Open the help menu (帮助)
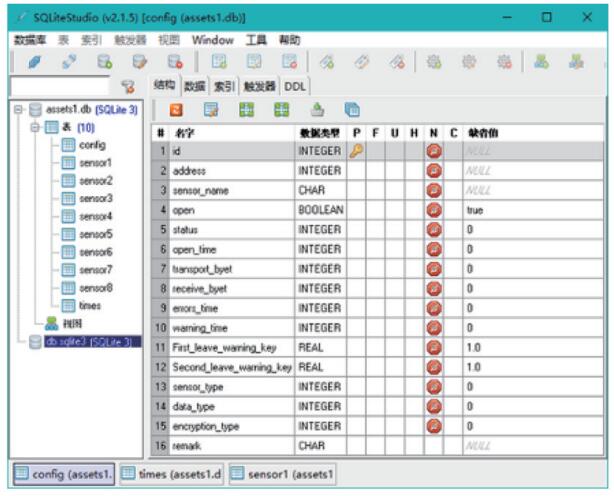Image resolution: width=614 pixels, height=496 pixels. pyautogui.click(x=289, y=40)
